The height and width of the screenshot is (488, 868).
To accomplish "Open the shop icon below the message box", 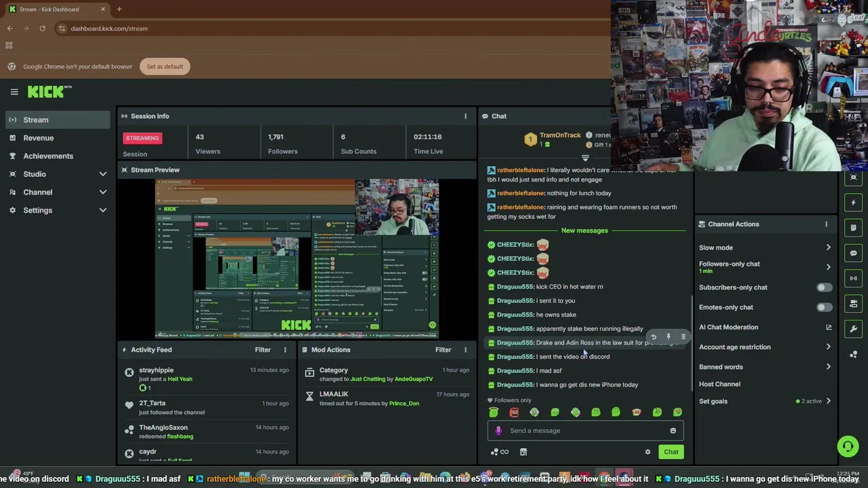I will pos(524,452).
